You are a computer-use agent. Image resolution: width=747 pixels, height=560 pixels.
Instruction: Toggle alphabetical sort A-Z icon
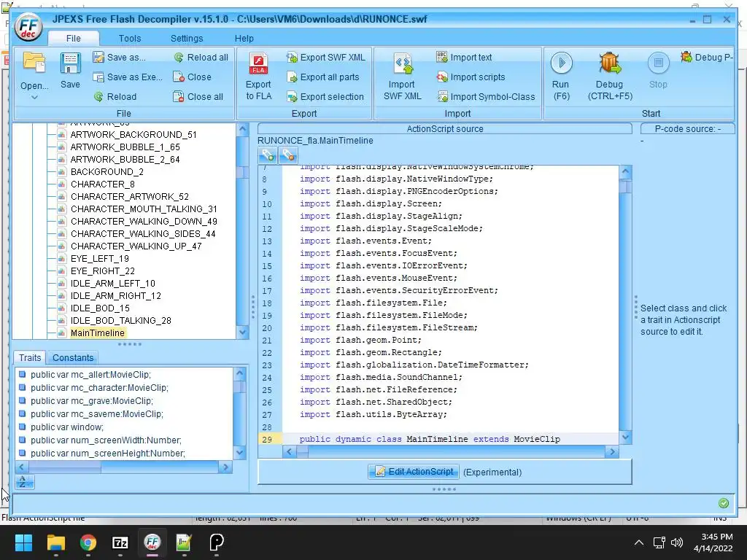coord(23,482)
